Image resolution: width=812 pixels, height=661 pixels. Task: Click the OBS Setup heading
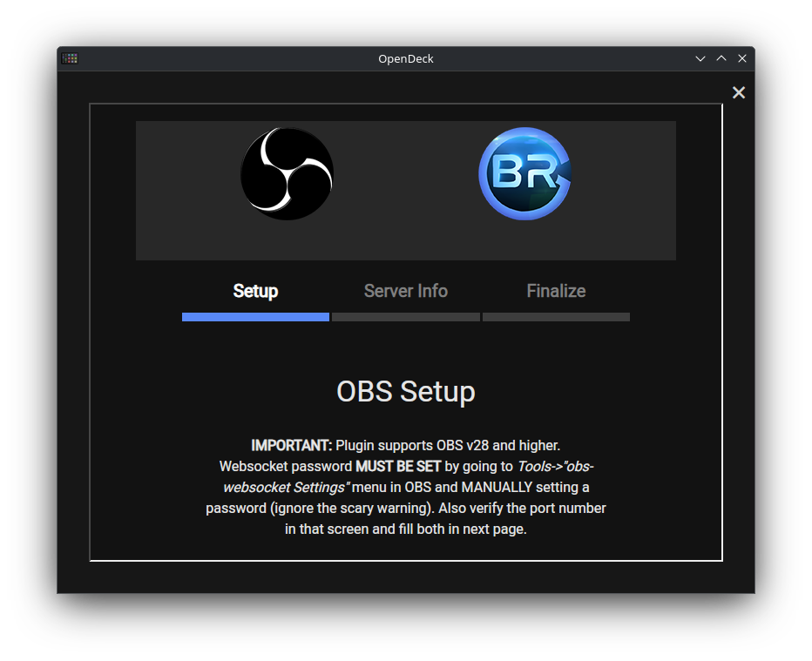click(405, 391)
